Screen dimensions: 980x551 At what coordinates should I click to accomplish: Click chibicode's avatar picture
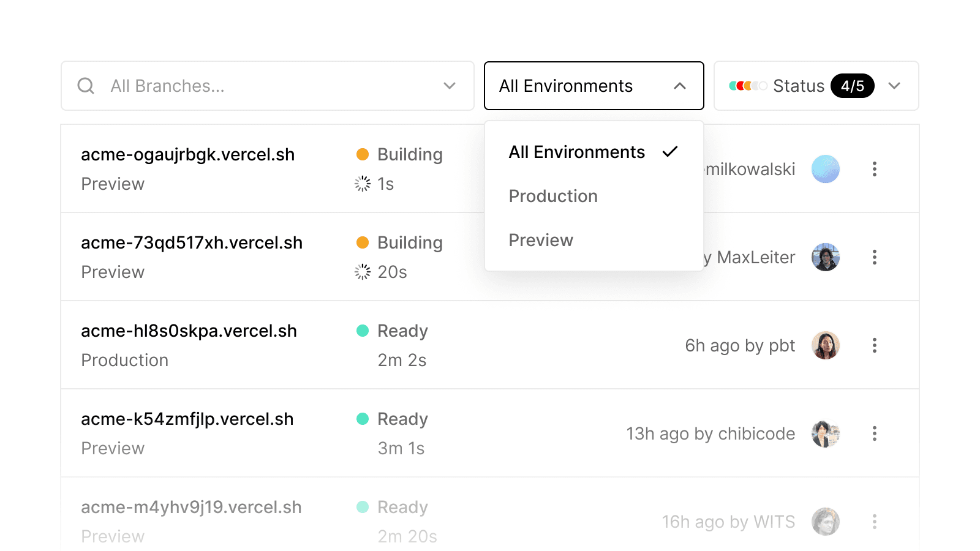click(x=825, y=433)
